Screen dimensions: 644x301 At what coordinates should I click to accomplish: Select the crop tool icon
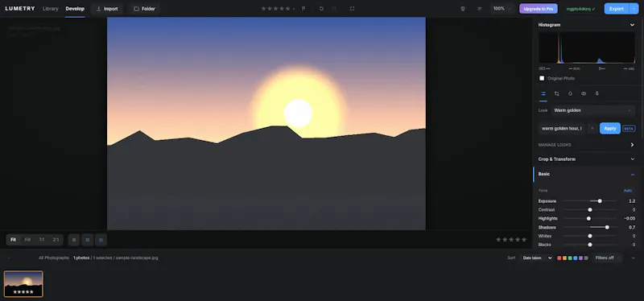point(557,93)
